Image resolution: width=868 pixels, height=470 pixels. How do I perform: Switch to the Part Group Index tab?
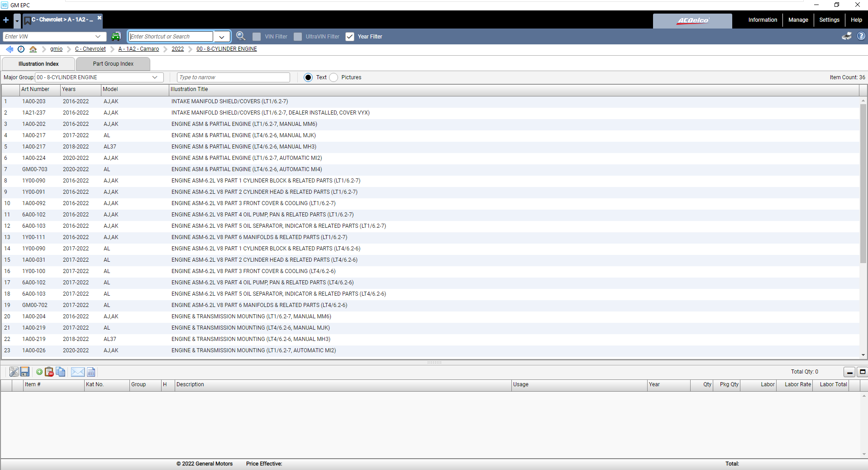113,64
